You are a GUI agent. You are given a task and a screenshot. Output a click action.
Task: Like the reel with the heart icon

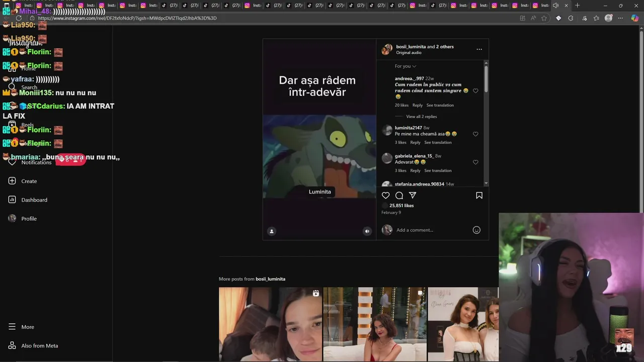point(386,196)
